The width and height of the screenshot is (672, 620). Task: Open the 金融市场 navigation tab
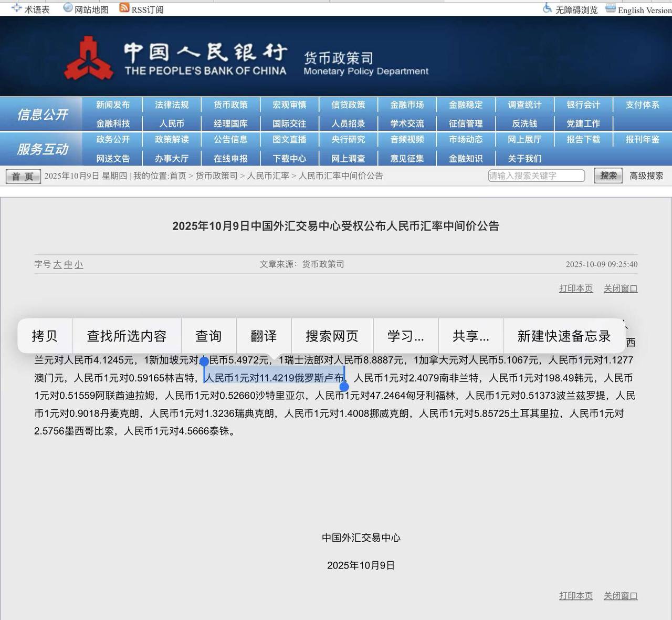[407, 105]
